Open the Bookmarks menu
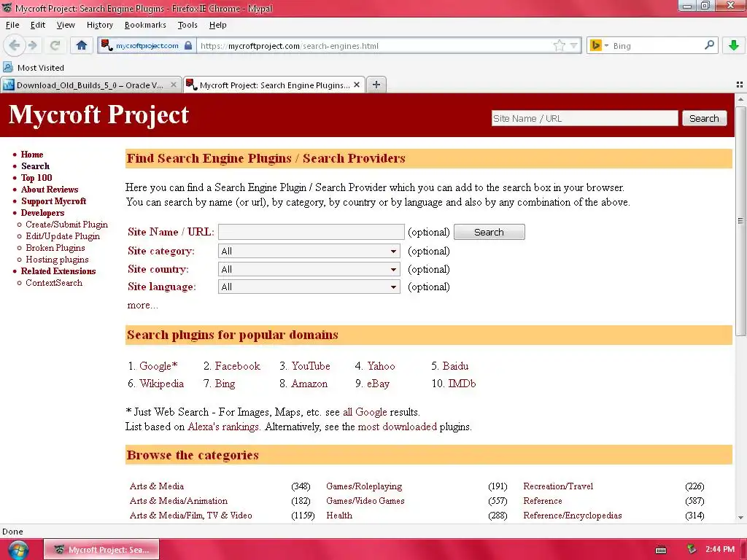This screenshot has height=560, width=747. [145, 25]
